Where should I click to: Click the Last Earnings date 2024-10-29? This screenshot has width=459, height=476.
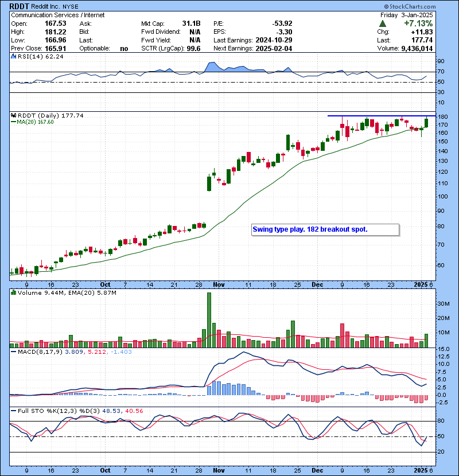(x=274, y=40)
